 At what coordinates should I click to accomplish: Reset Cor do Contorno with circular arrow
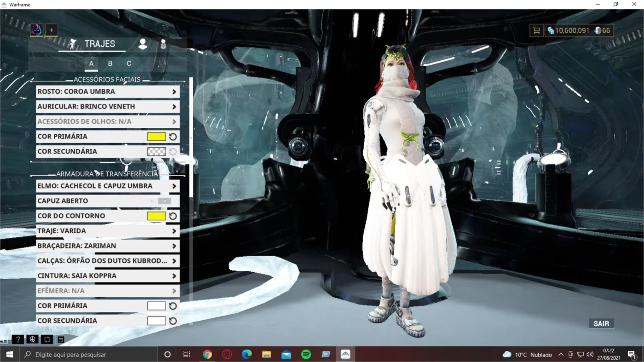[x=173, y=216]
